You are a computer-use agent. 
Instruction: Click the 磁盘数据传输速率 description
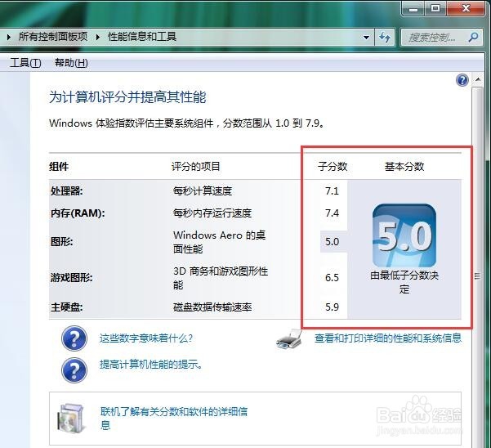212,307
